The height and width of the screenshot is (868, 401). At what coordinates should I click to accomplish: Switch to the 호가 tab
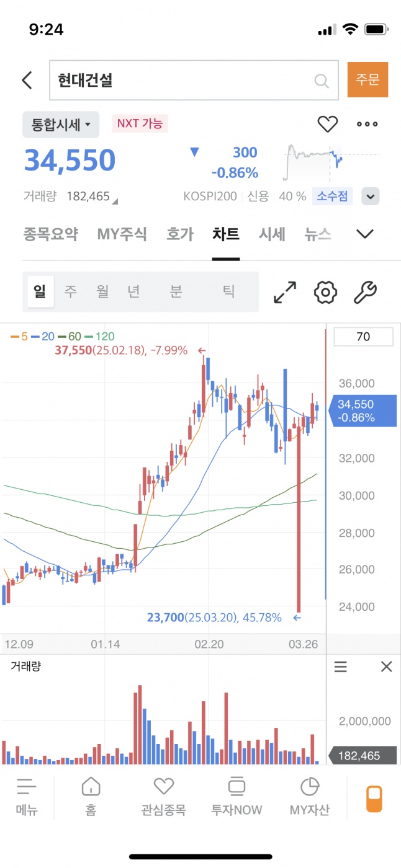coord(179,234)
